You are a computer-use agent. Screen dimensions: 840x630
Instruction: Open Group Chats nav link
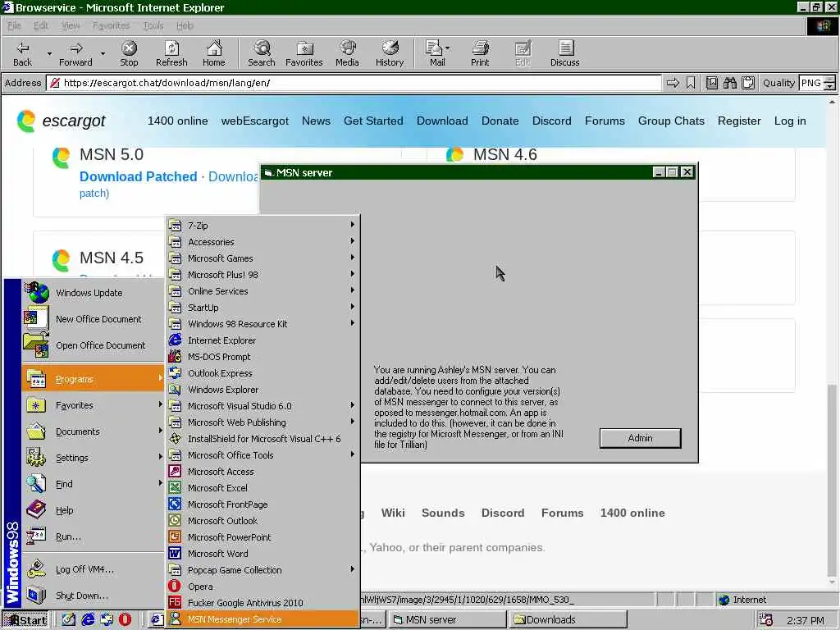pos(671,121)
